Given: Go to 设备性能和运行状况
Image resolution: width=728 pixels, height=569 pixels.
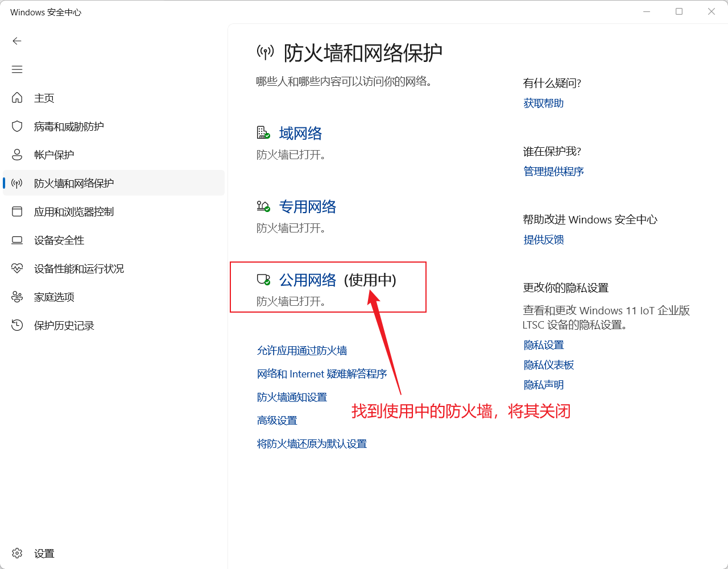Looking at the screenshot, I should click(114, 268).
